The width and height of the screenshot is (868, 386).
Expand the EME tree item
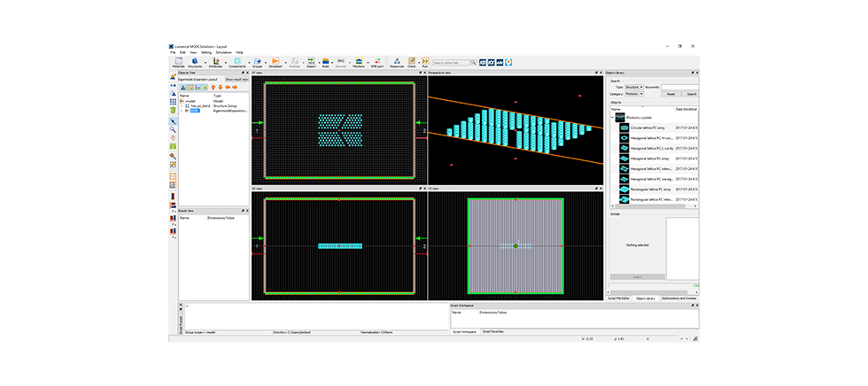pyautogui.click(x=182, y=111)
